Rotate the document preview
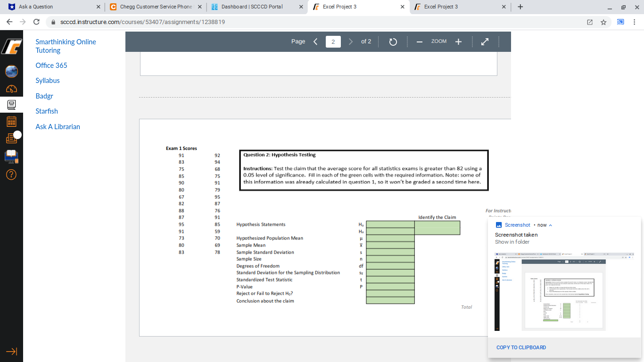Image resolution: width=644 pixels, height=362 pixels. 393,41
